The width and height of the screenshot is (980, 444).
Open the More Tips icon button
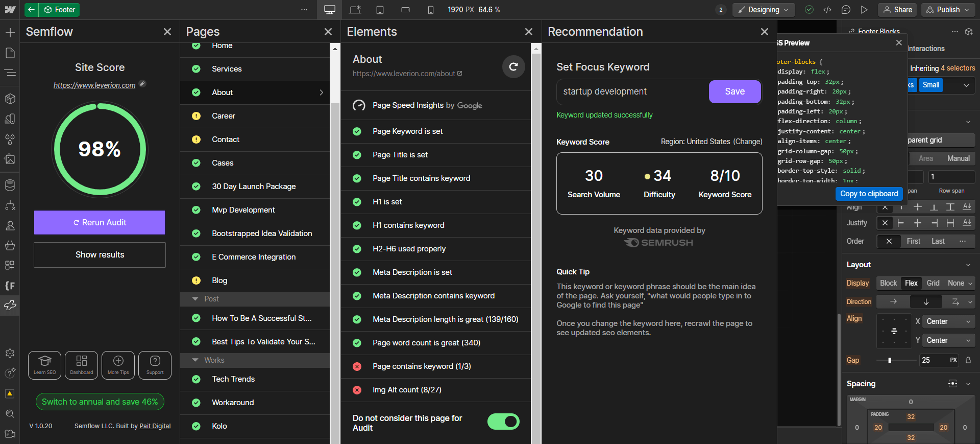click(118, 365)
